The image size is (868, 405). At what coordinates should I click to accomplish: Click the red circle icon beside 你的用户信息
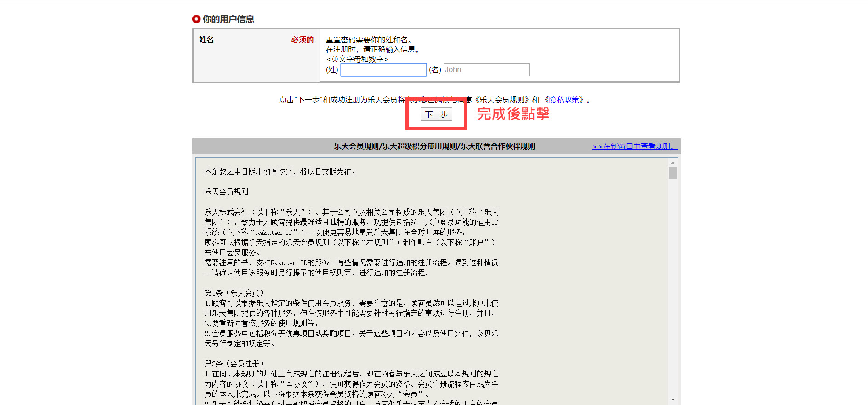tap(196, 19)
